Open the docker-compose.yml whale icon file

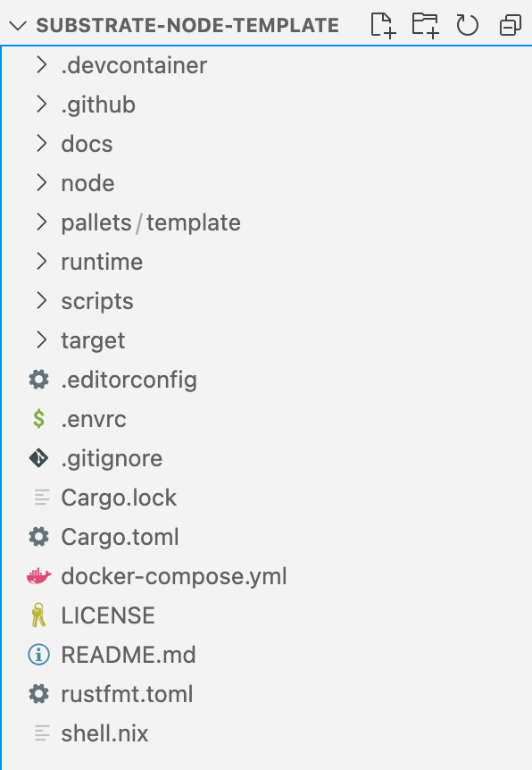click(39, 576)
